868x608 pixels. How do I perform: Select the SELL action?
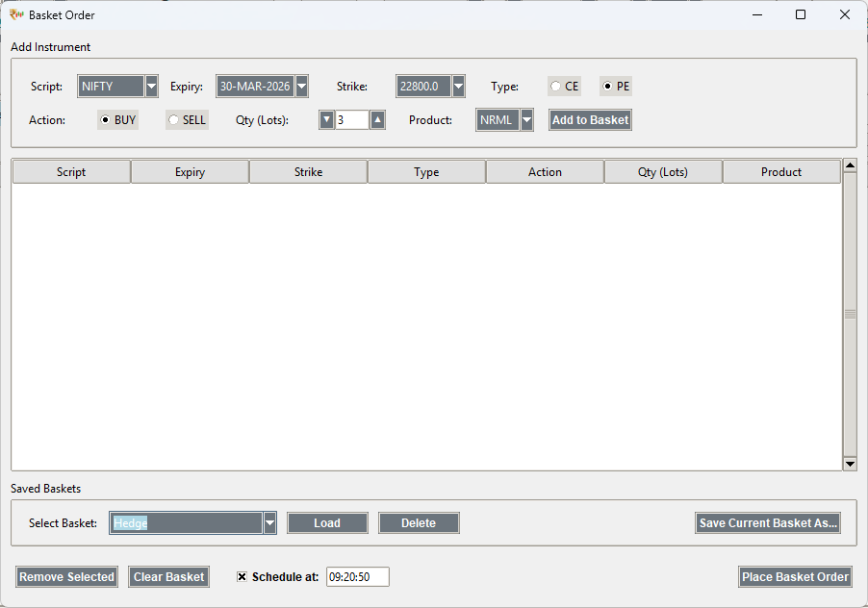pos(173,119)
